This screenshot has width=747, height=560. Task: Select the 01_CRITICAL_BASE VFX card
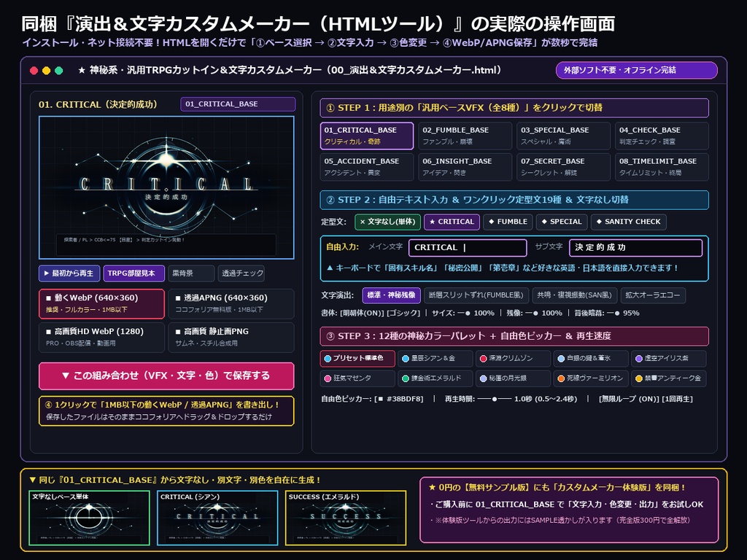(x=367, y=135)
